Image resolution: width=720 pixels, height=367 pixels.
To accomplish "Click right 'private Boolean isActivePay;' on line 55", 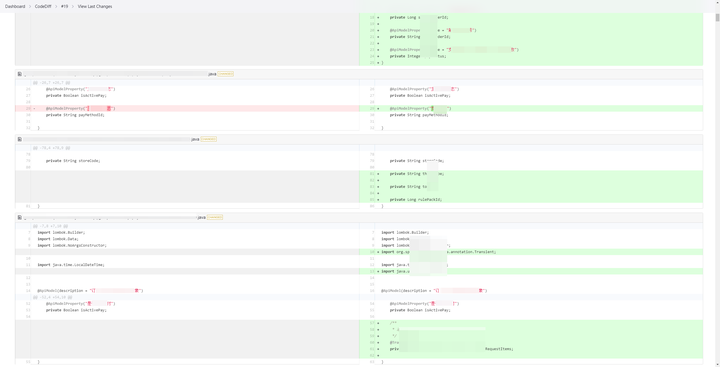I will click(420, 310).
